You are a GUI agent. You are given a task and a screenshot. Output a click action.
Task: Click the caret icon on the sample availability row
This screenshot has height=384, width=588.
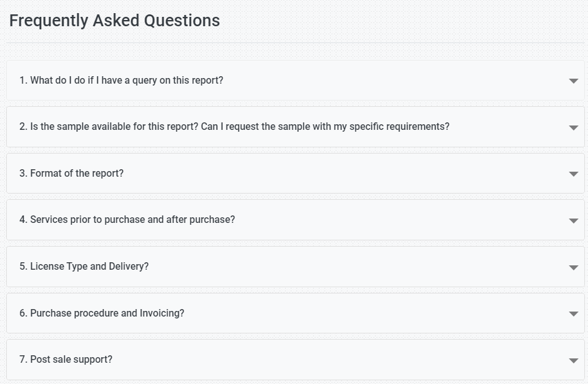click(573, 127)
